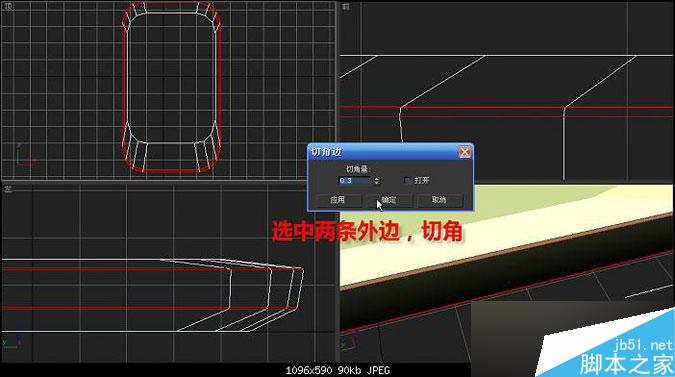675x377 pixels.
Task: Enable the 打开 (Open) checkbox
Action: point(407,180)
